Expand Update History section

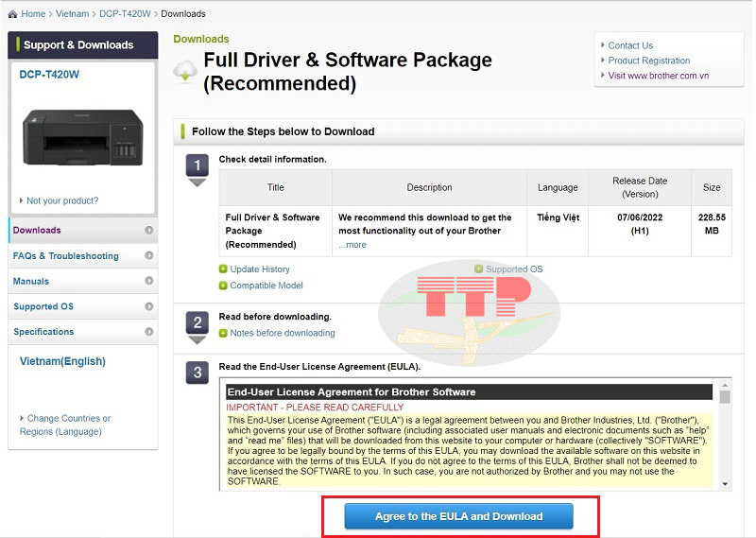[x=260, y=269]
